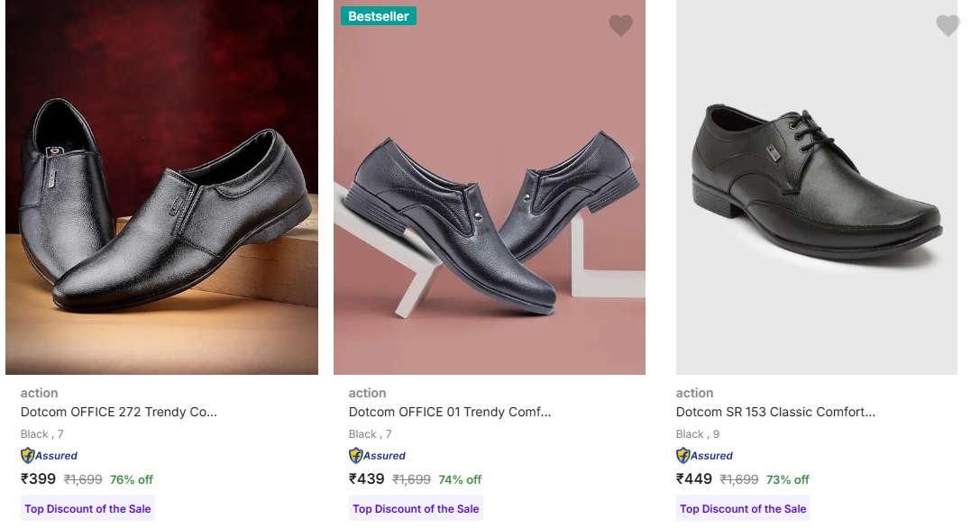
Task: Click action brand above OFFICE 01
Action: [368, 393]
